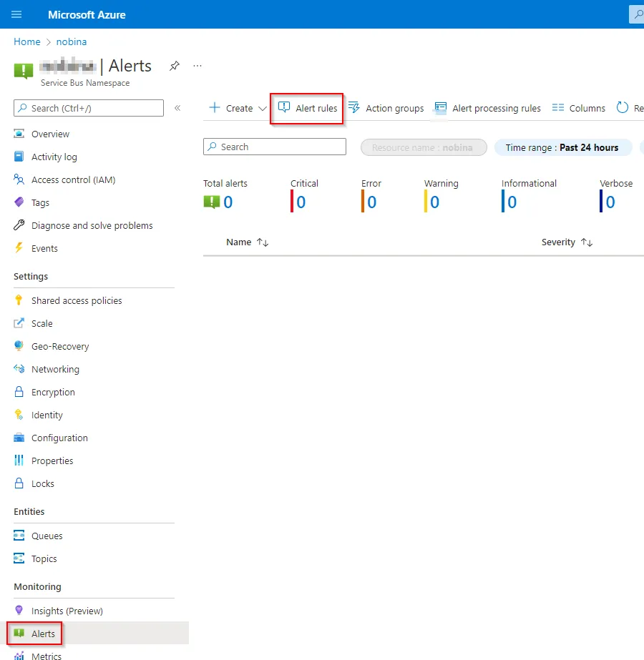Viewport: 644px width, 660px height.
Task: Select Geo-Recovery settings
Action: click(60, 346)
